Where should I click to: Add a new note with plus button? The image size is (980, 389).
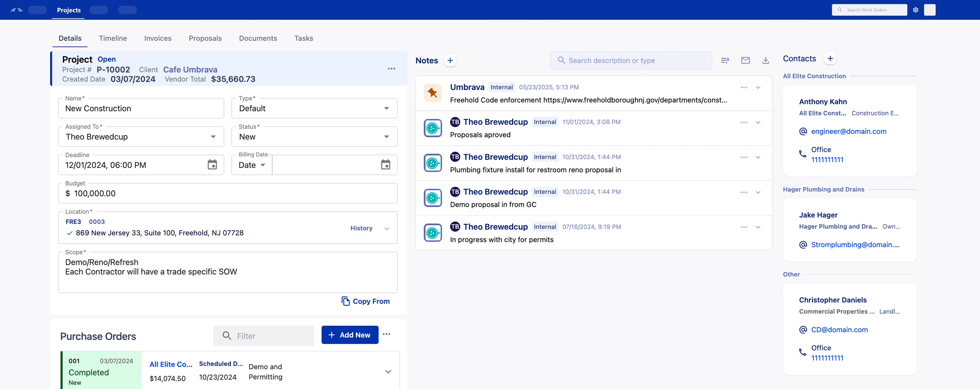(450, 60)
